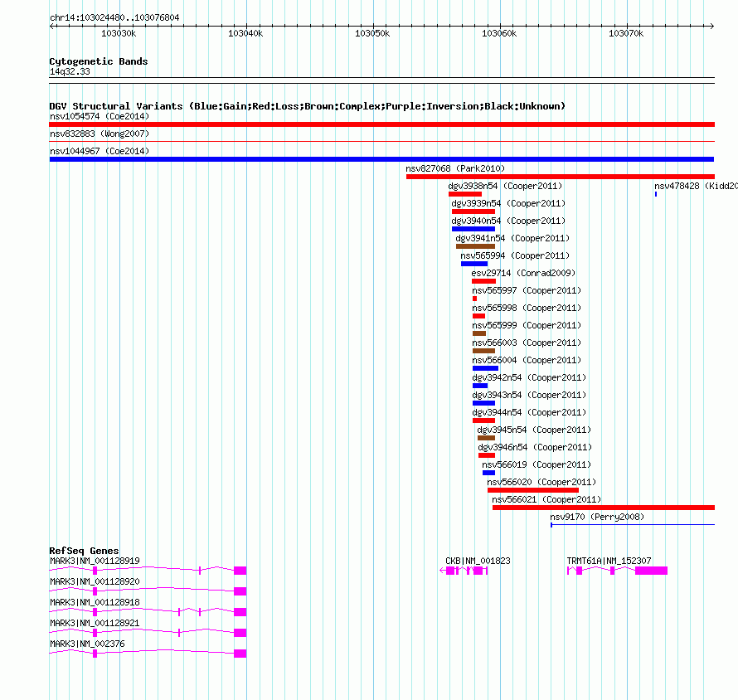The height and width of the screenshot is (700, 738).
Task: Select the DGV Structural Variants track title
Action: click(x=307, y=106)
